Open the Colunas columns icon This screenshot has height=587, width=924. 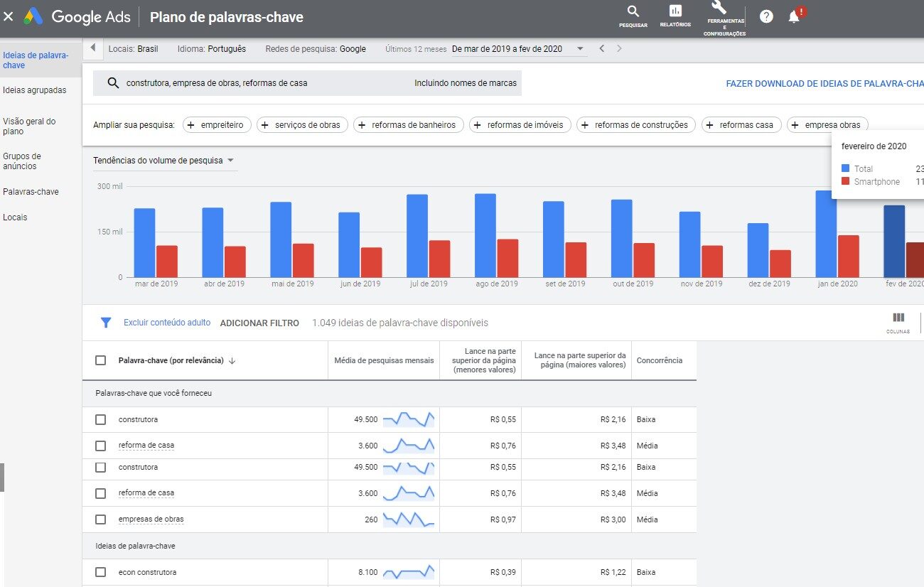click(x=898, y=318)
